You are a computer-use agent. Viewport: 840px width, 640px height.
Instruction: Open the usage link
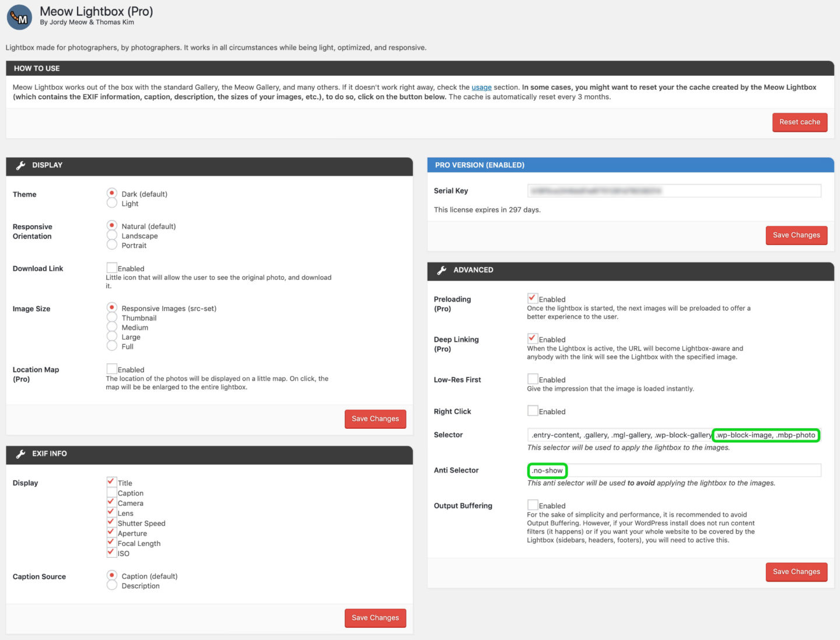point(481,88)
